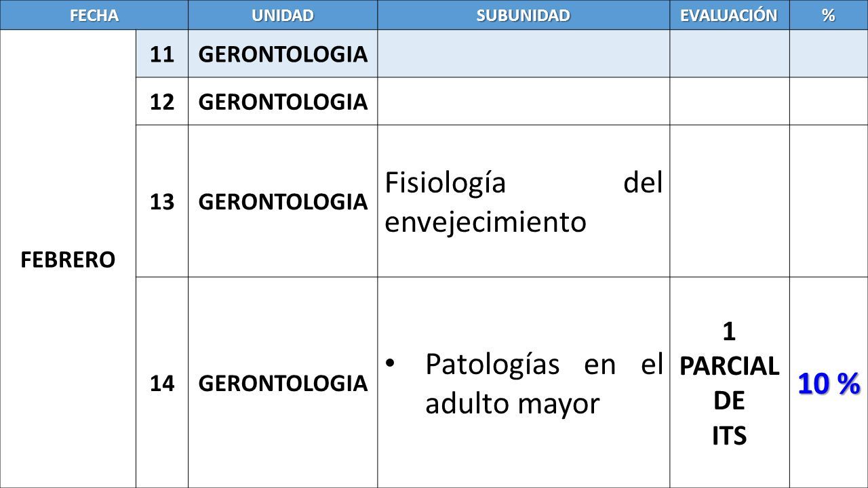Click day number 12 cell
This screenshot has width=868, height=488.
162,101
